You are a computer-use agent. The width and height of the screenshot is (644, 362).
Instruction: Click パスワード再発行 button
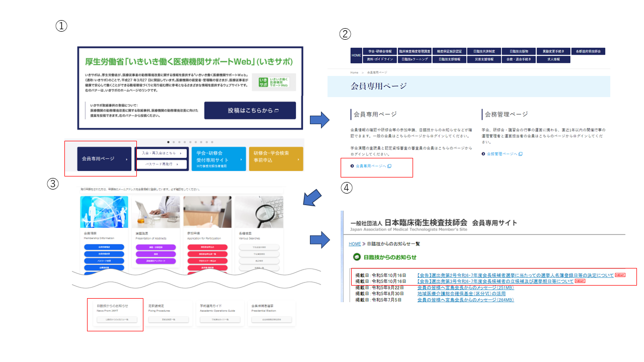pos(162,164)
